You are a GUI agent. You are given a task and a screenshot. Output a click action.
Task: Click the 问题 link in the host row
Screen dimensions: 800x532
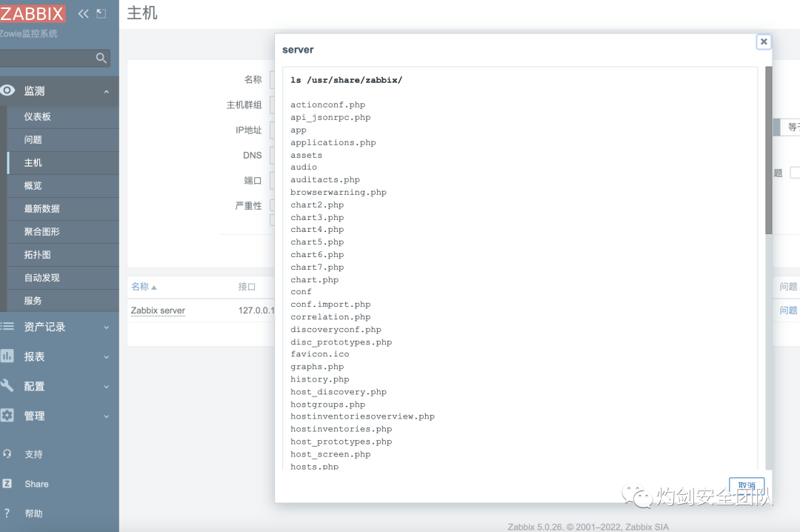click(788, 310)
